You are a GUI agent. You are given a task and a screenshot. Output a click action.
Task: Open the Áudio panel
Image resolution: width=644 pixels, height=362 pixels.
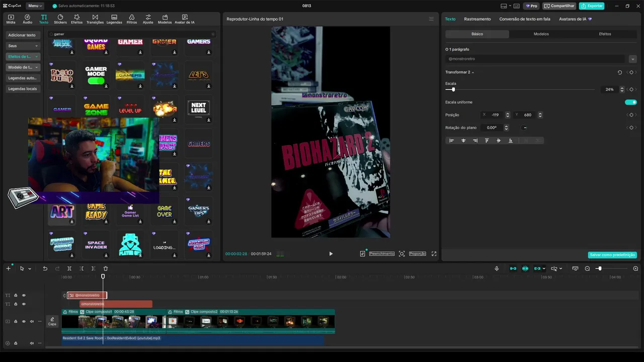click(x=27, y=19)
